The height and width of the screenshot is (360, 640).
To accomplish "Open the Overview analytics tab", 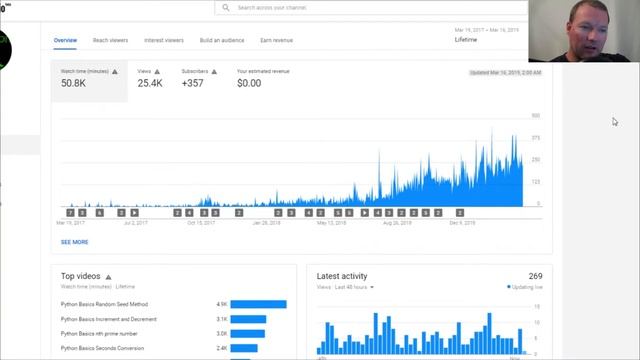I will coord(65,40).
